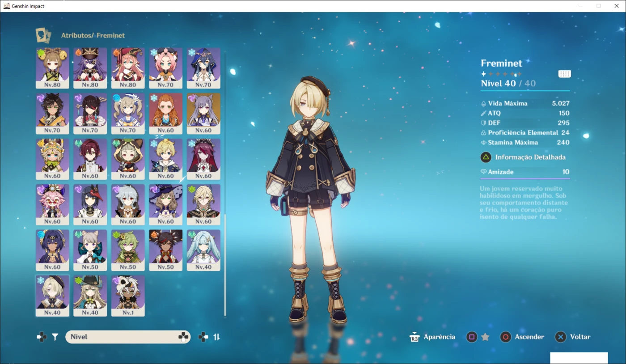Click the Proficiência Elemental stat
The width and height of the screenshot is (626, 364).
[x=525, y=133]
